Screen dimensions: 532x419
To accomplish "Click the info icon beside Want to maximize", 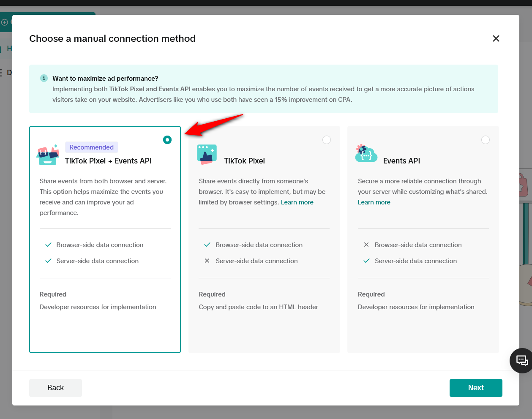I will [x=44, y=78].
